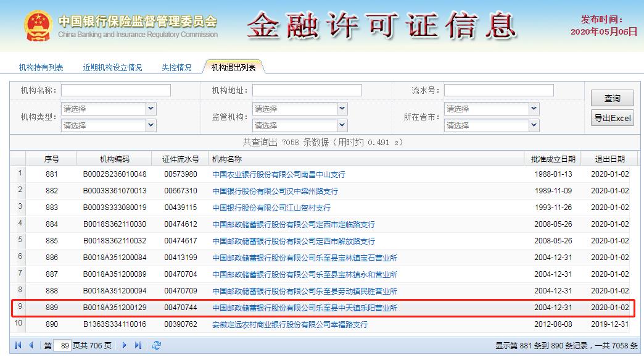Open the first 所在省市 dropdown
This screenshot has height=357, width=644.
534,109
